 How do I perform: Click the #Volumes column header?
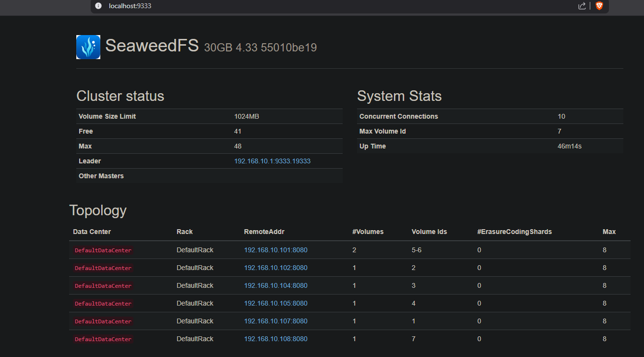(368, 232)
